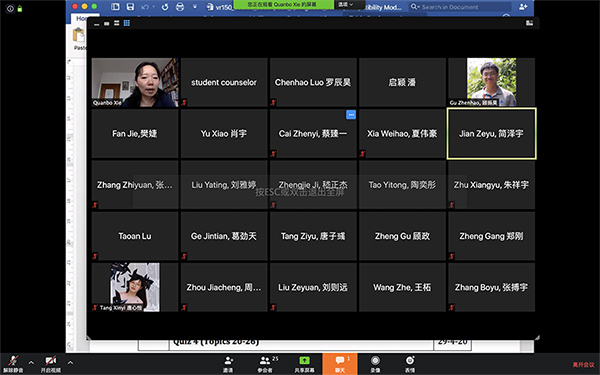
Task: Select Tang Xinyi's profile picture tile
Action: pyautogui.click(x=135, y=287)
